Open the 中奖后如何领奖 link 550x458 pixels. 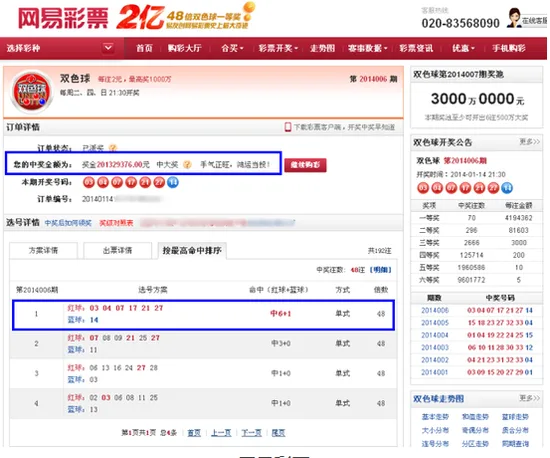[x=68, y=223]
